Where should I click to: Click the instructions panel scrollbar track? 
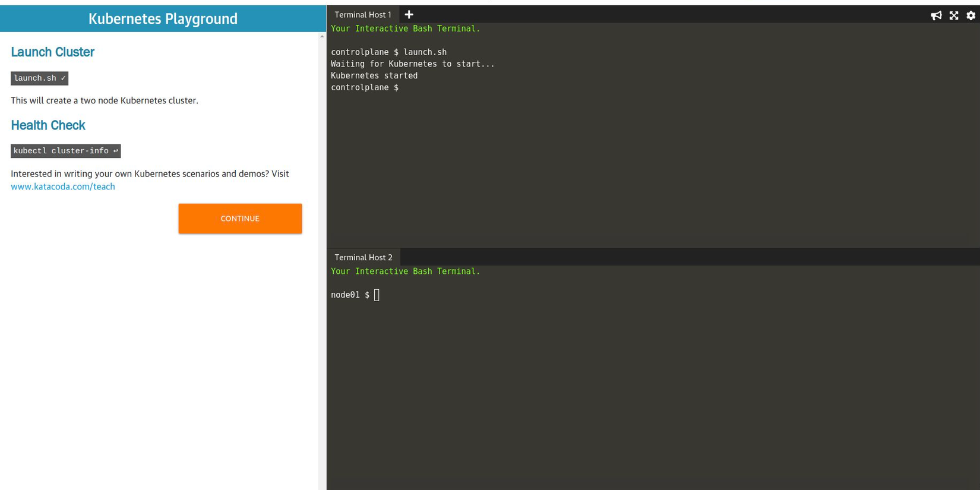tap(322, 238)
